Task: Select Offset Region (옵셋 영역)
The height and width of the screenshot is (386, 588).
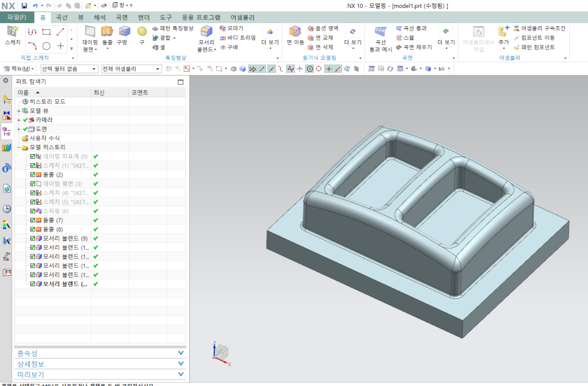Action: coord(323,29)
